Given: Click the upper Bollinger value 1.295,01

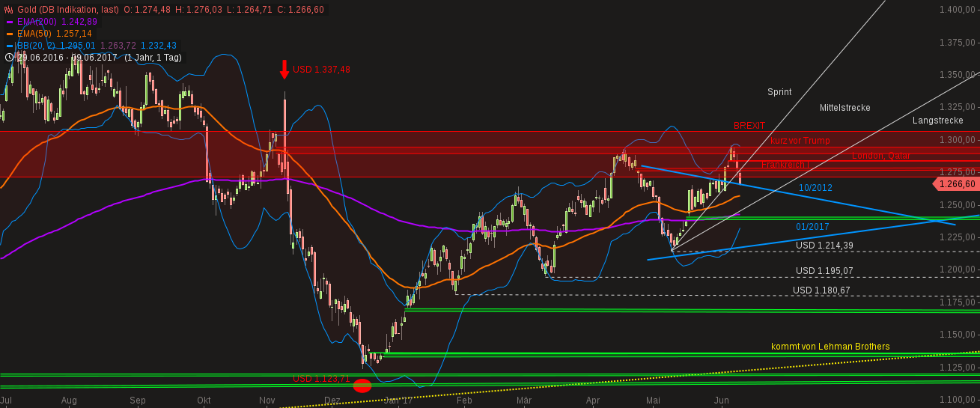Looking at the screenshot, I should pyautogui.click(x=78, y=46).
